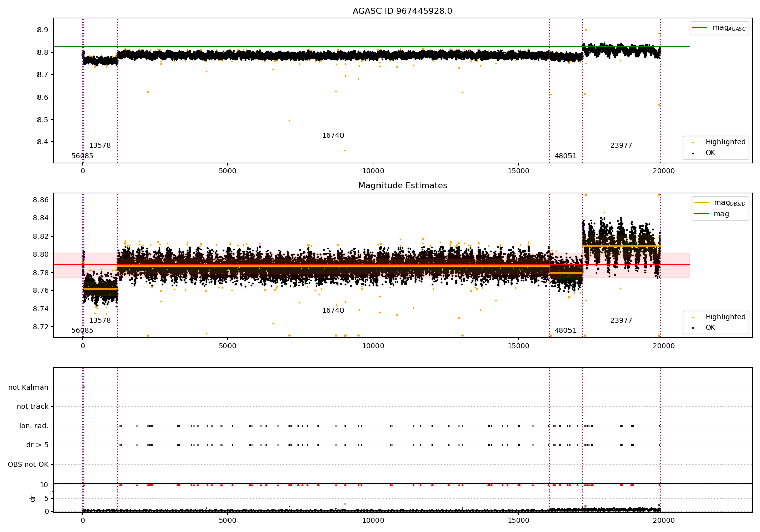760x532 pixels.
Task: Click the 10000 x-tick under top plot
Action: click(373, 171)
